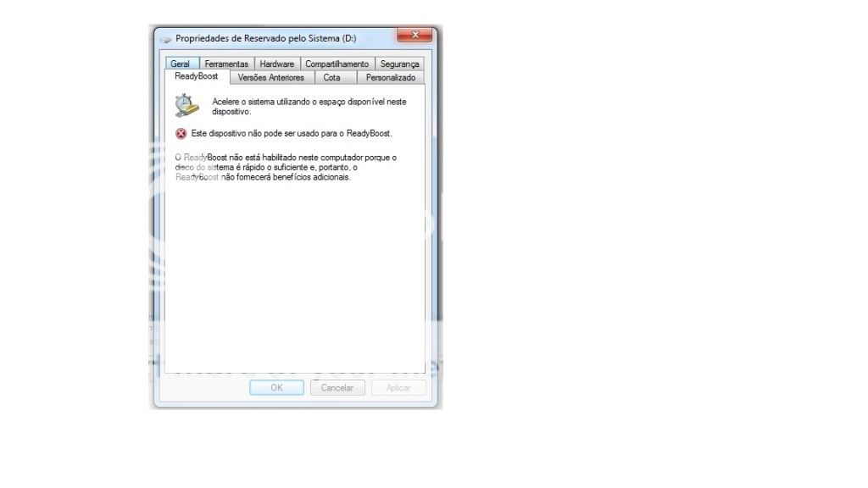The width and height of the screenshot is (868, 488).
Task: Click the Cancelar button
Action: click(x=337, y=387)
